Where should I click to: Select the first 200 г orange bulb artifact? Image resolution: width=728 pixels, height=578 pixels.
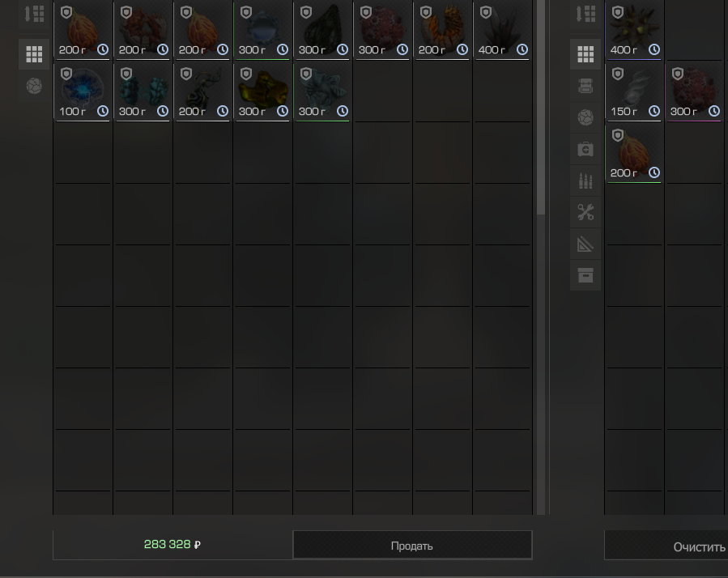click(83, 30)
